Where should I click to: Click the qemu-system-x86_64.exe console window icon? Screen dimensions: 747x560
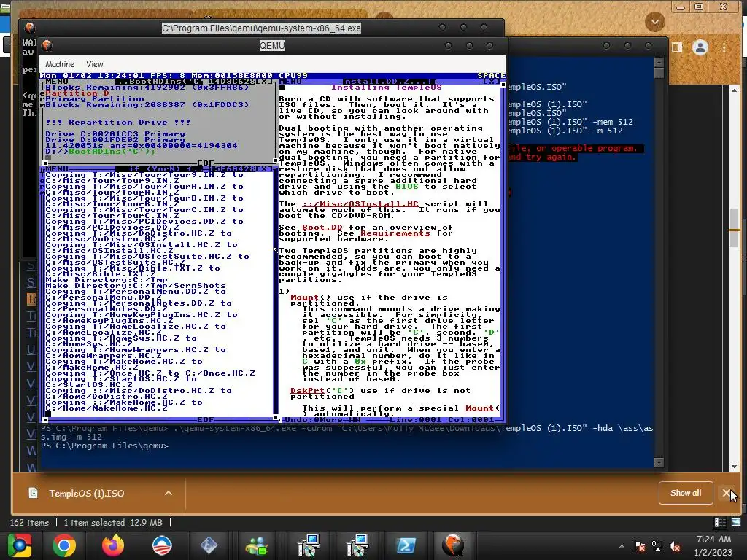coord(30,28)
